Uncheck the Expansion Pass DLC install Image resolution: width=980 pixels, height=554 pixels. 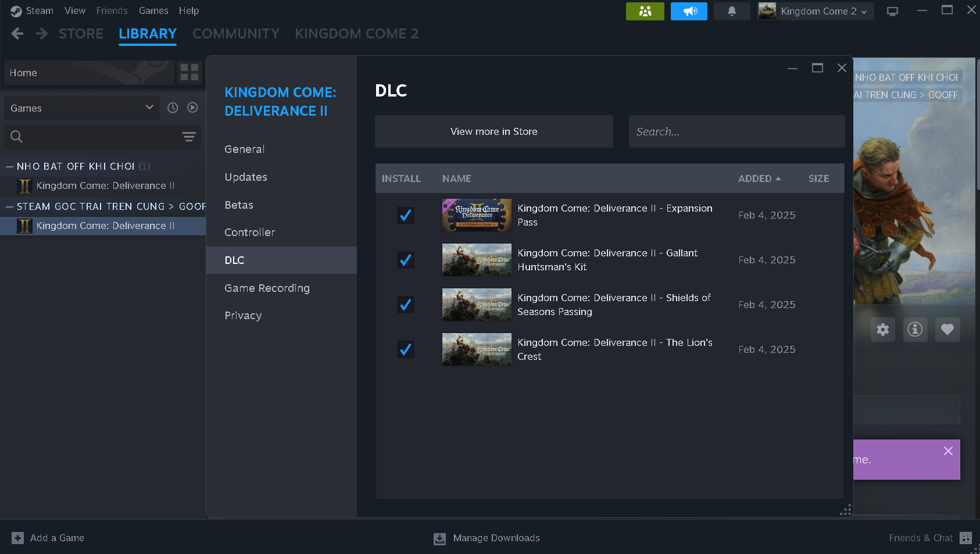pyautogui.click(x=406, y=215)
